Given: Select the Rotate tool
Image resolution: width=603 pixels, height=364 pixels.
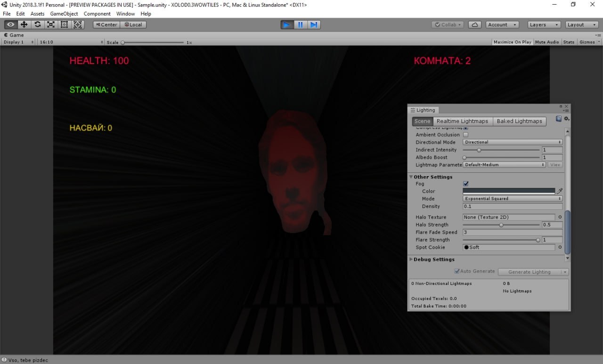Looking at the screenshot, I should (37, 24).
